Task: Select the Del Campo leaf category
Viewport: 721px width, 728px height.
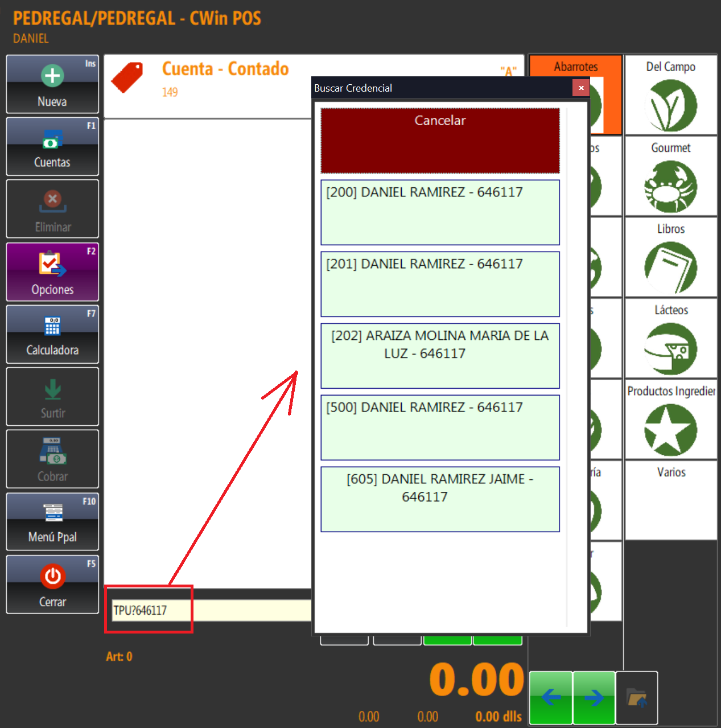Action: coord(670,105)
